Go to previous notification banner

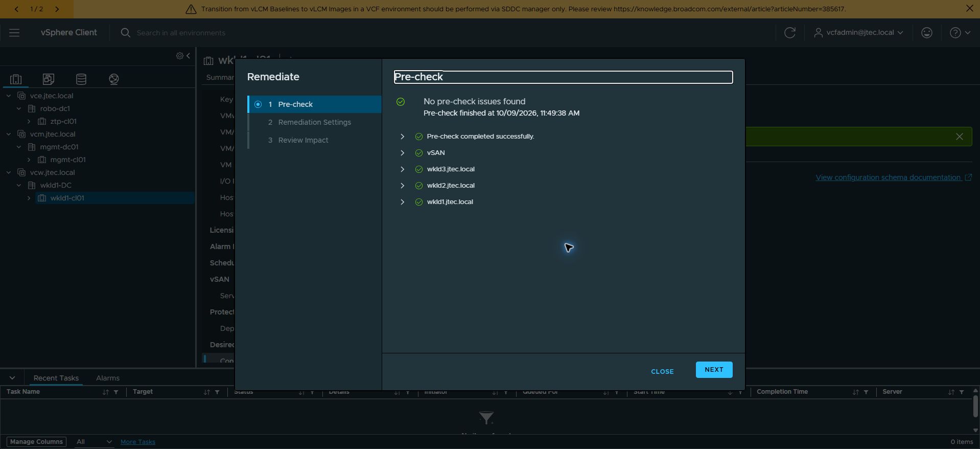[17, 9]
